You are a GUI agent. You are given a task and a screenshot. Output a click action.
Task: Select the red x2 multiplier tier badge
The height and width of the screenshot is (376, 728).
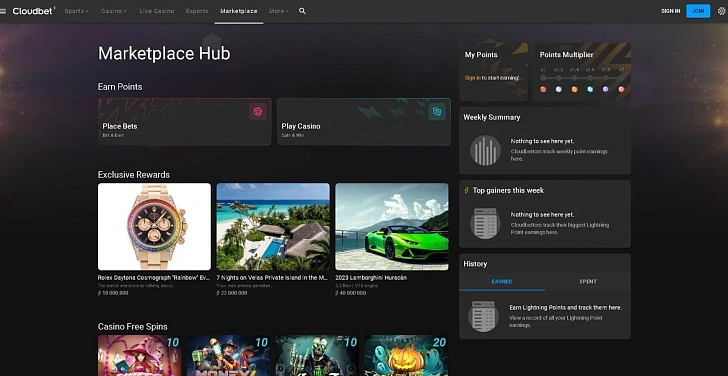621,89
